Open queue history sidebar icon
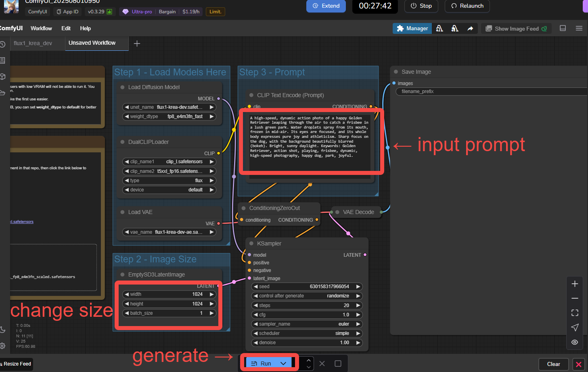The width and height of the screenshot is (588, 372). pyautogui.click(x=2, y=44)
